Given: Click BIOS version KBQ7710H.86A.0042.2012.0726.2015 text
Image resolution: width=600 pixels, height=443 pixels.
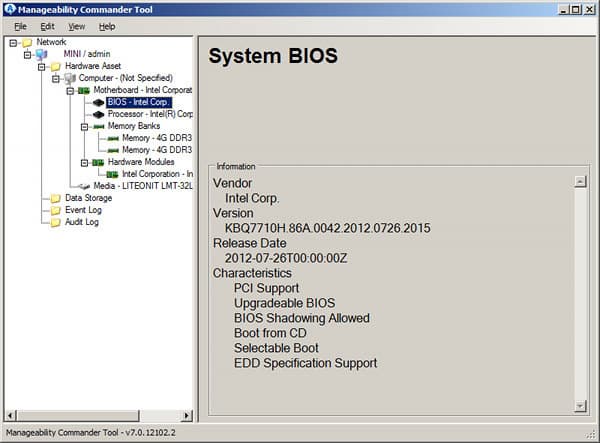Looking at the screenshot, I should tap(328, 228).
